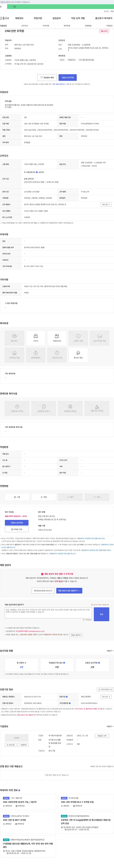Click the 장애인용 승강기 facility icon

(x=44, y=408)
